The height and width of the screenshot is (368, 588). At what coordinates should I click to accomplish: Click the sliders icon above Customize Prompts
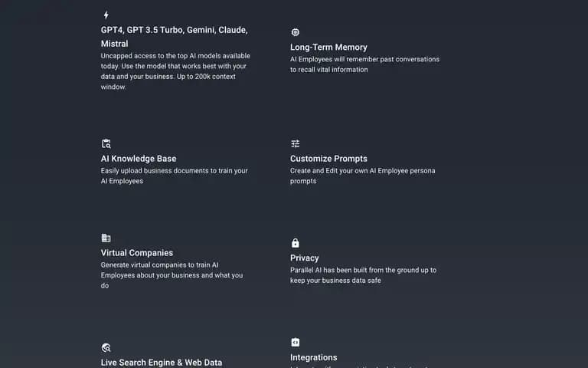click(296, 144)
